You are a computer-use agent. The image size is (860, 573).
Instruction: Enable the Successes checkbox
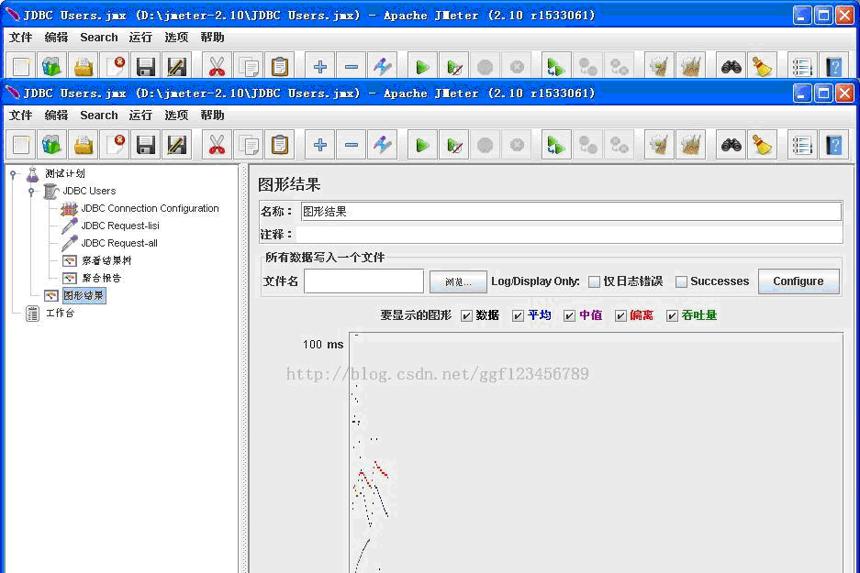pos(681,282)
